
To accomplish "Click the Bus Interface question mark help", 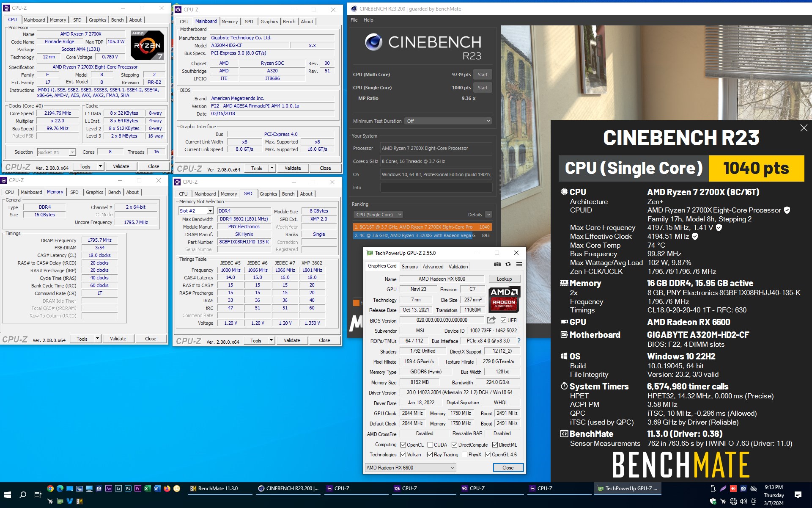I will click(518, 341).
